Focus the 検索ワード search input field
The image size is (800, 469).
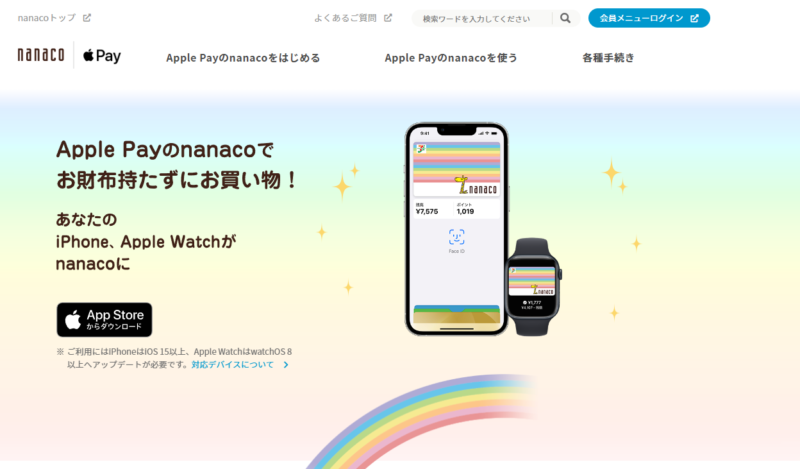pyautogui.click(x=482, y=18)
